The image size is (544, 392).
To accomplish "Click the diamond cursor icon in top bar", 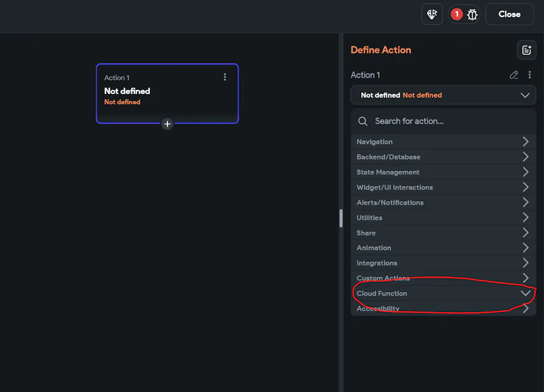I will 432,15.
